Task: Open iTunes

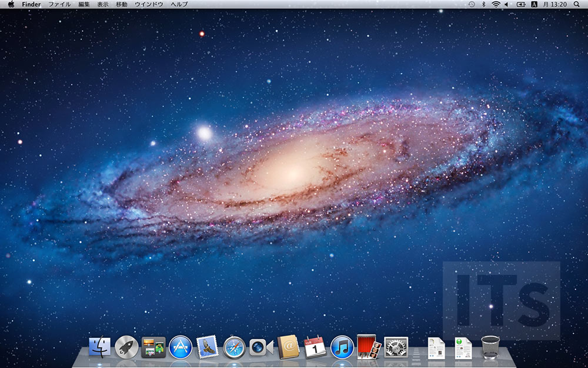Action: [341, 347]
